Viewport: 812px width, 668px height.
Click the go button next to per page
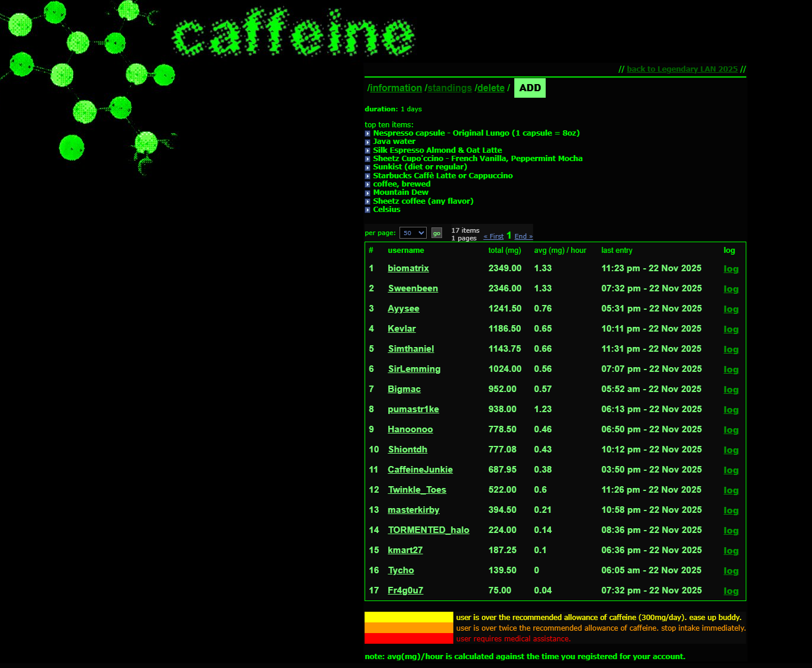[437, 233]
